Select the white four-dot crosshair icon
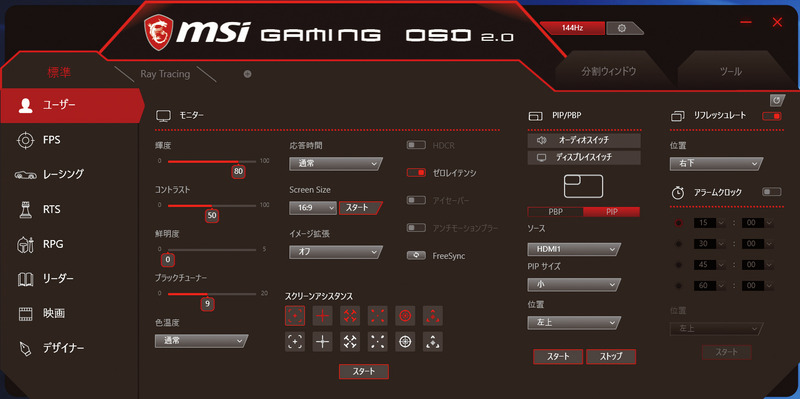 [x=378, y=342]
